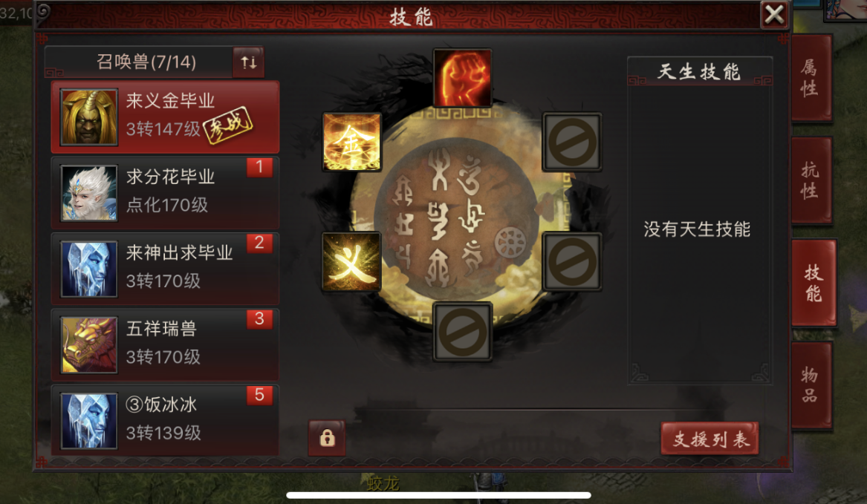Select the 义 skill icon

pyautogui.click(x=351, y=261)
